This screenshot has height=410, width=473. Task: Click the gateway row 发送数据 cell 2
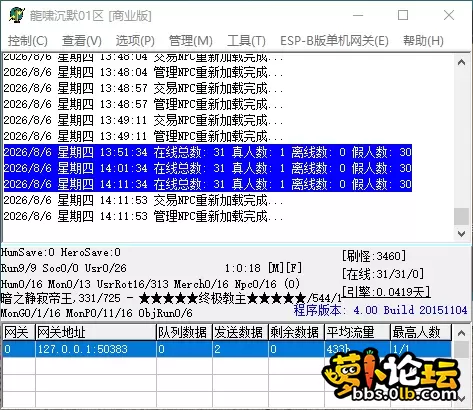point(240,349)
